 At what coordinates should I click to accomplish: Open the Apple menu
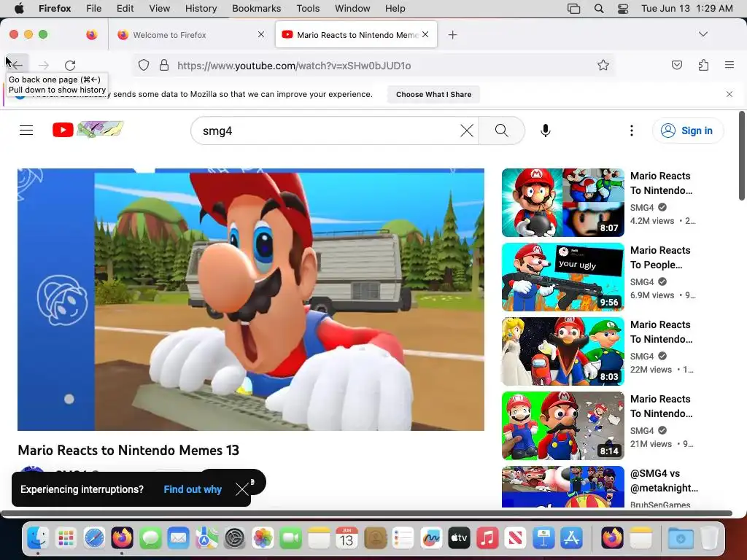tap(19, 9)
